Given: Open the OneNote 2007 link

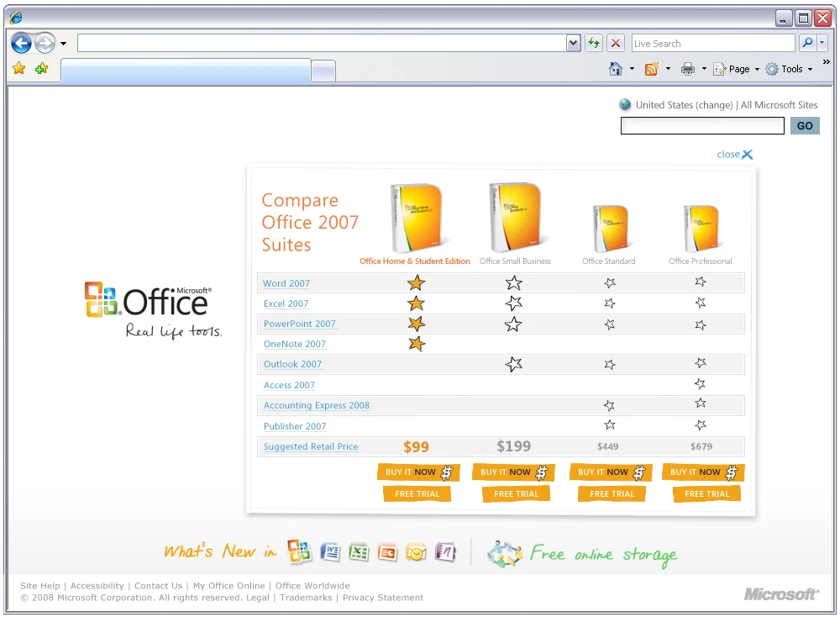Looking at the screenshot, I should pyautogui.click(x=295, y=344).
